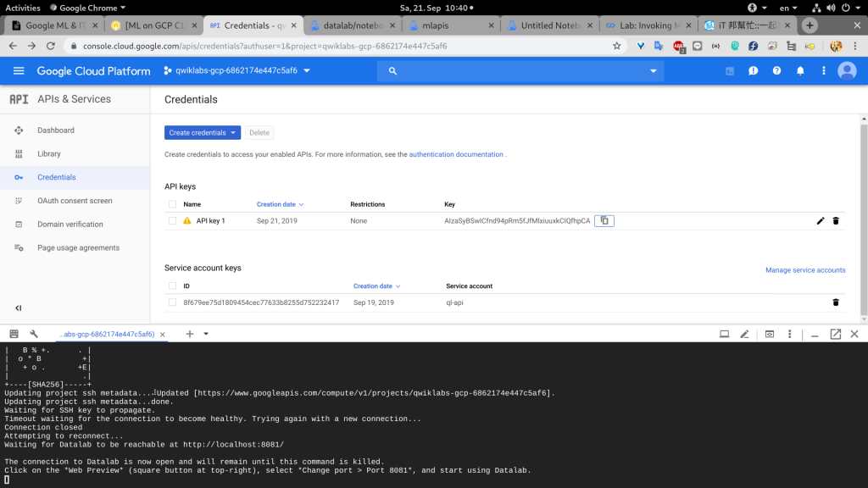
Task: Open the user account avatar
Action: (x=847, y=71)
